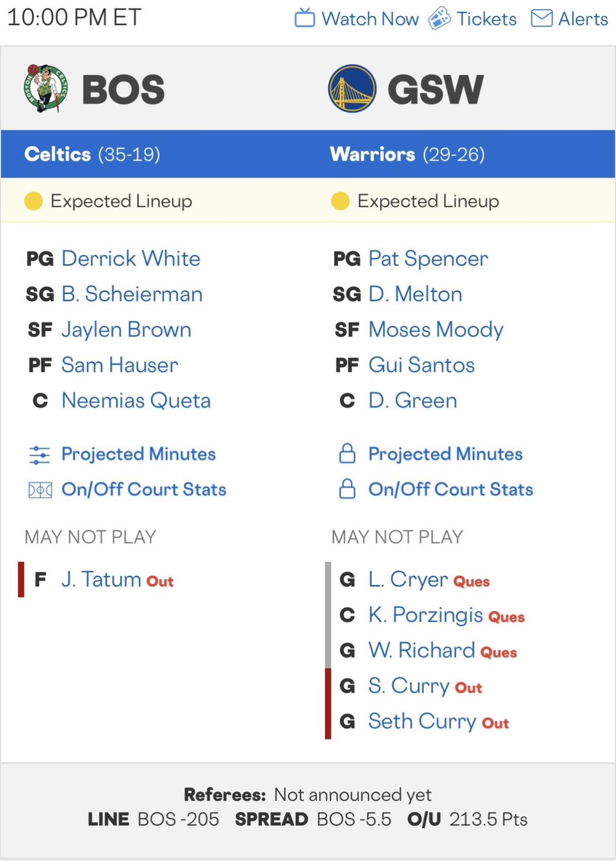The width and height of the screenshot is (616, 861).
Task: View J. Tatum's injury listing
Action: [x=101, y=579]
